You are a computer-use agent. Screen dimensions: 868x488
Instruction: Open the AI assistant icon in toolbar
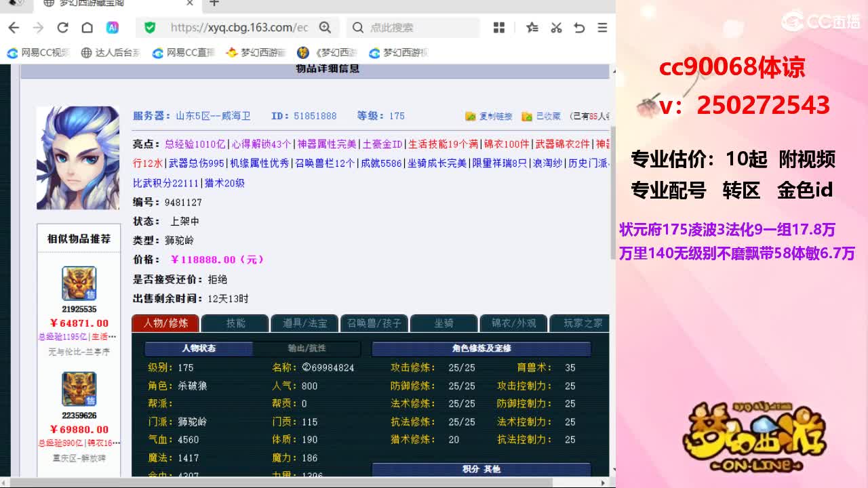pos(113,28)
